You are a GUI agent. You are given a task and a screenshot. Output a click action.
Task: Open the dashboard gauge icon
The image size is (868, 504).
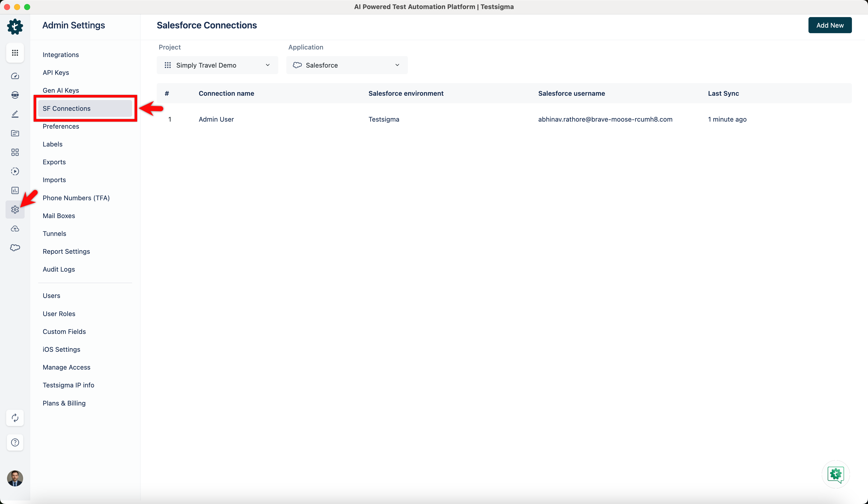point(15,76)
